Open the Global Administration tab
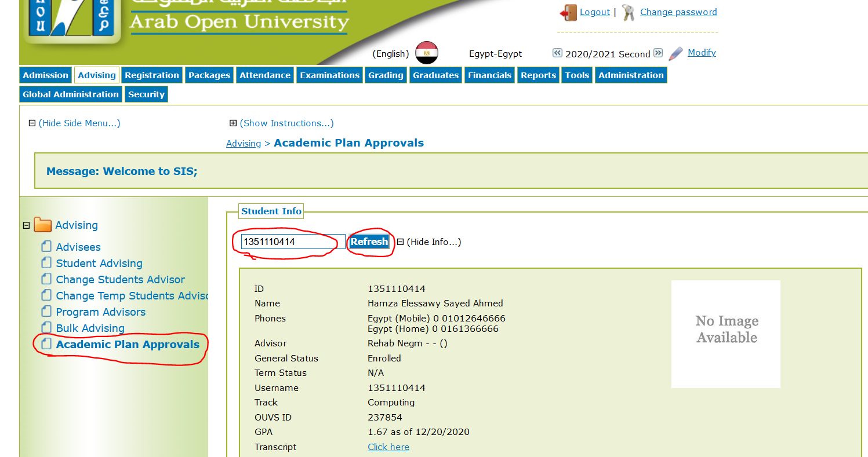868x457 pixels. tap(71, 94)
